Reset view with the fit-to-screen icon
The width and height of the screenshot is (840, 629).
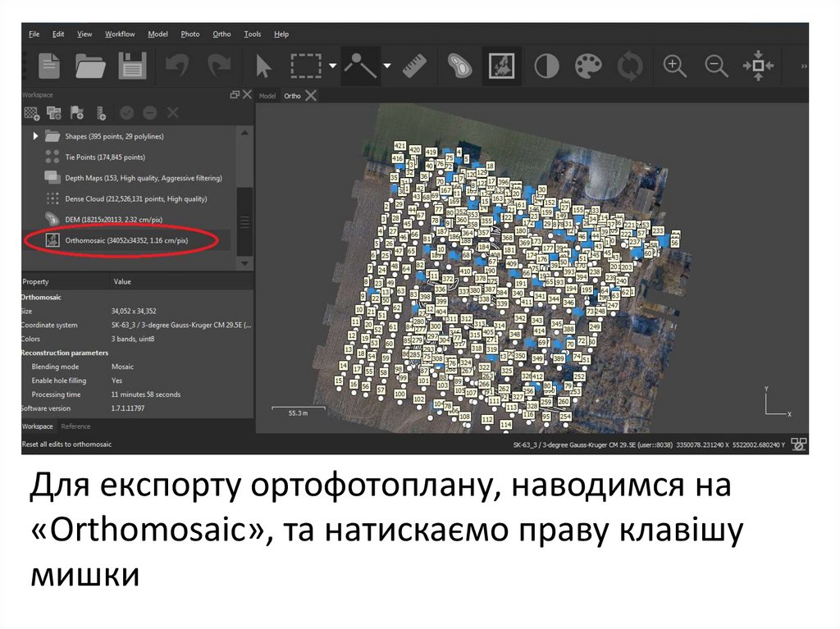759,66
